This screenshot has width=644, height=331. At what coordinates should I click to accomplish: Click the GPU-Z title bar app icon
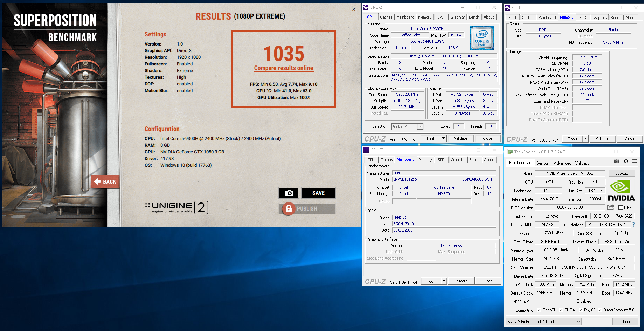pos(510,152)
